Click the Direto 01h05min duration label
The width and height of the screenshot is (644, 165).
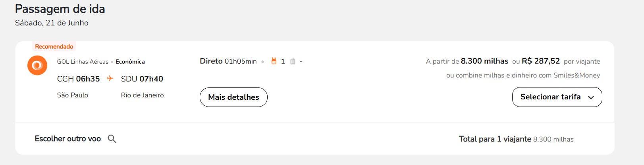click(228, 61)
